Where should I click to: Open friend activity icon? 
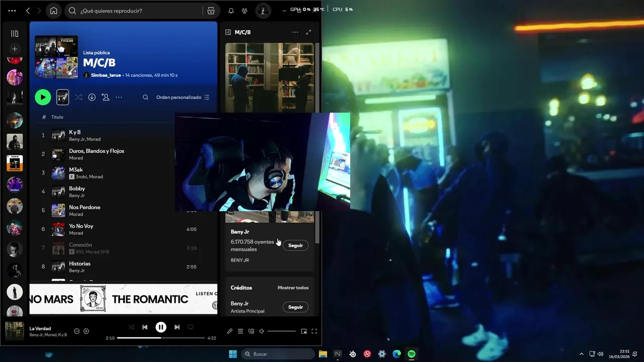pos(245,11)
